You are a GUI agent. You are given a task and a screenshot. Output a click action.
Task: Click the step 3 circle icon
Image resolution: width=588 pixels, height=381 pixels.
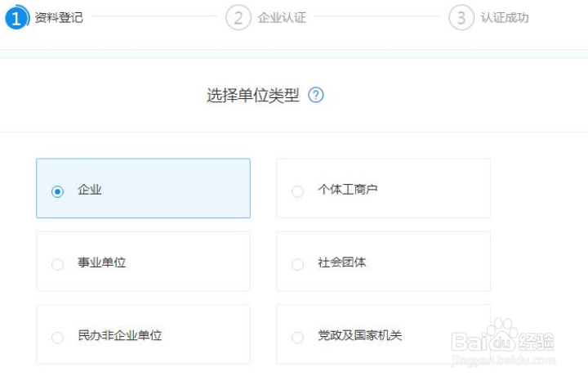click(x=461, y=17)
